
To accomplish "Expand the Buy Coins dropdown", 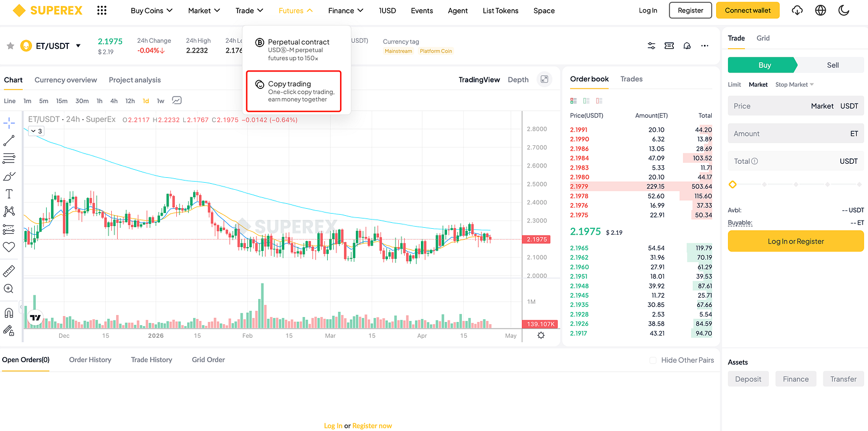I will [151, 10].
